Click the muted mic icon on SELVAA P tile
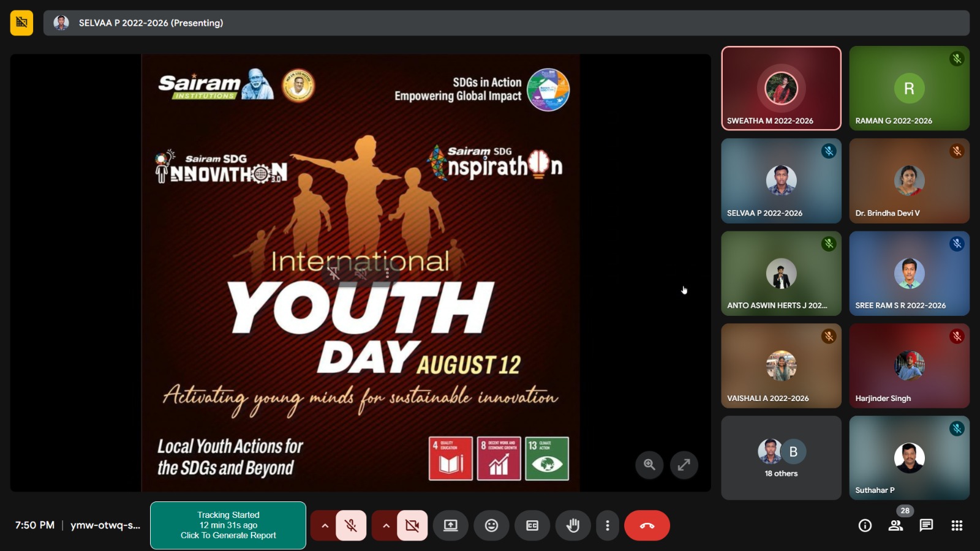 pos(829,151)
